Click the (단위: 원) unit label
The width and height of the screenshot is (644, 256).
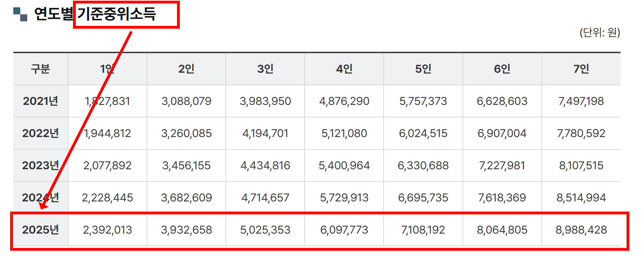(600, 33)
